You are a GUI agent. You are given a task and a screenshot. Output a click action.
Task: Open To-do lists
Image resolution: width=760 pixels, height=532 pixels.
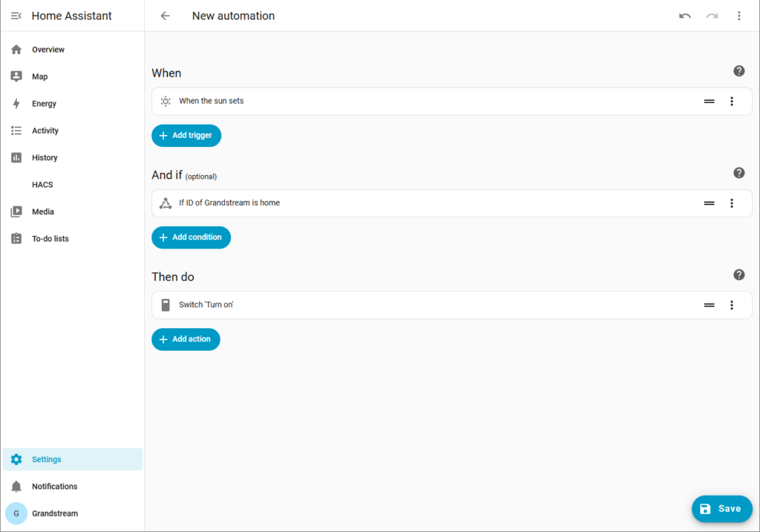(73, 239)
